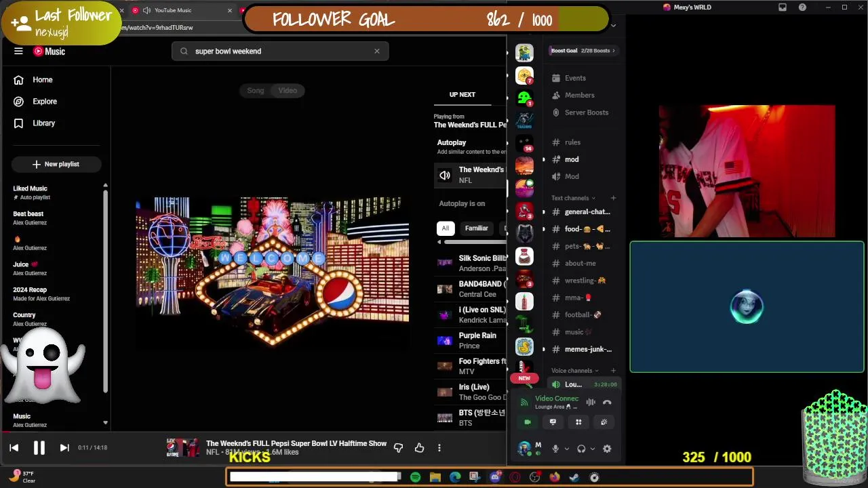Collapse the Voice channels category
The width and height of the screenshot is (868, 488).
pyautogui.click(x=575, y=371)
